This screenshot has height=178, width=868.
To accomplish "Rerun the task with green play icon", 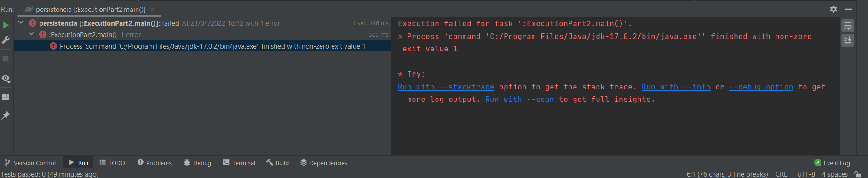I will [x=6, y=25].
